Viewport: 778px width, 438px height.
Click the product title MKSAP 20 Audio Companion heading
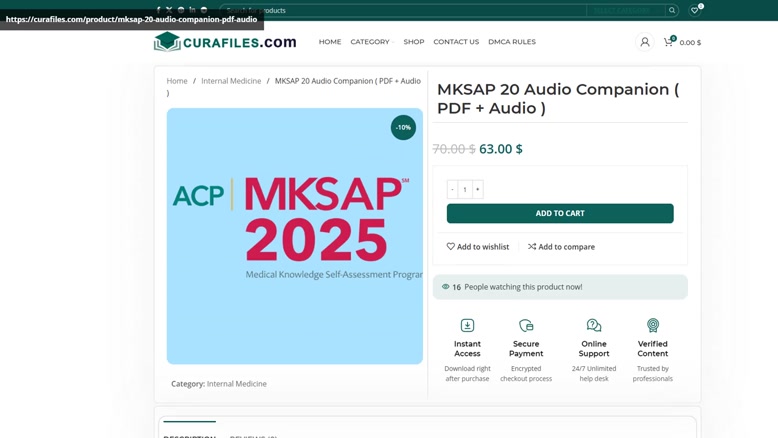point(558,99)
